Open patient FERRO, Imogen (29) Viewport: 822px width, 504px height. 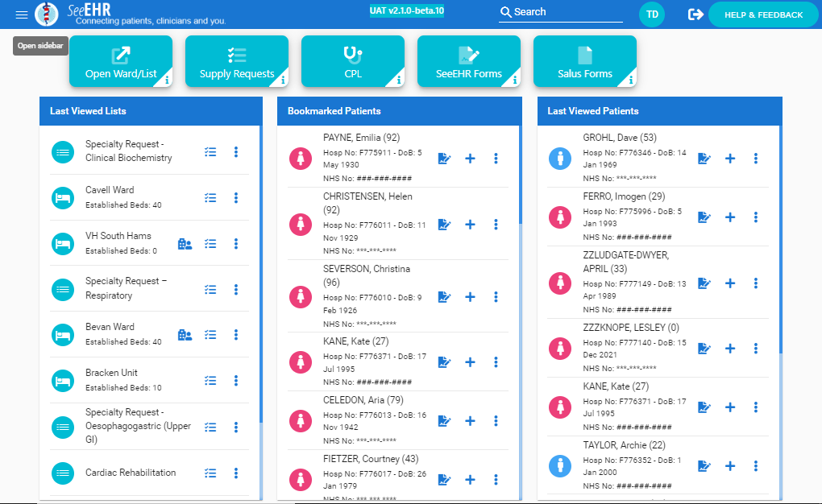[624, 196]
